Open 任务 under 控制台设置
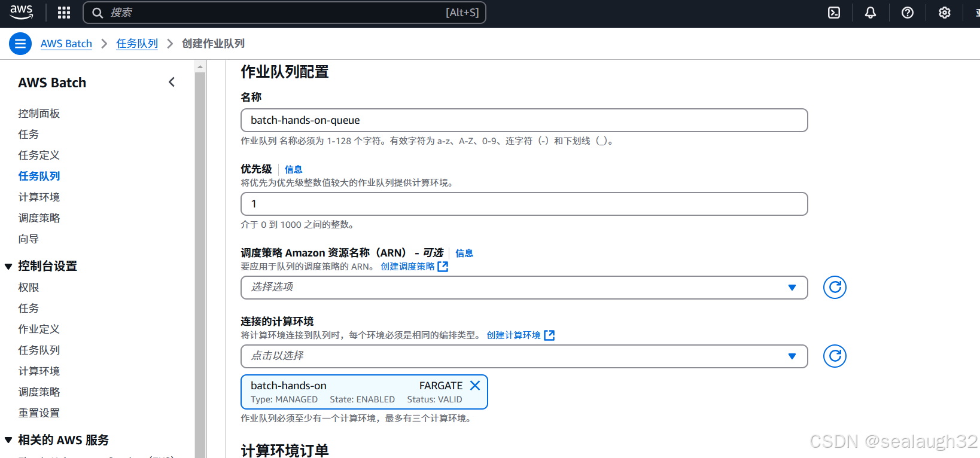980x458 pixels. pyautogui.click(x=28, y=309)
